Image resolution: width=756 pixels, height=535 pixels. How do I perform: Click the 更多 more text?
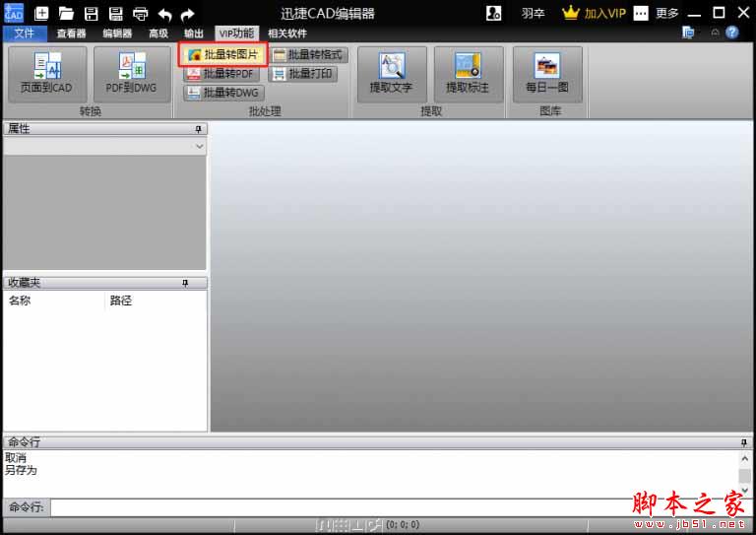tap(667, 13)
